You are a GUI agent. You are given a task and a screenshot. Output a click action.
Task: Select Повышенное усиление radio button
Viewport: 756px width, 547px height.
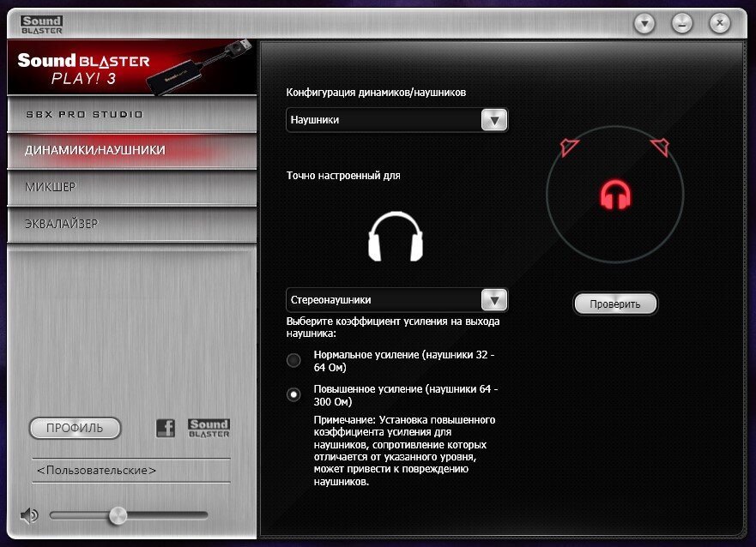click(293, 395)
